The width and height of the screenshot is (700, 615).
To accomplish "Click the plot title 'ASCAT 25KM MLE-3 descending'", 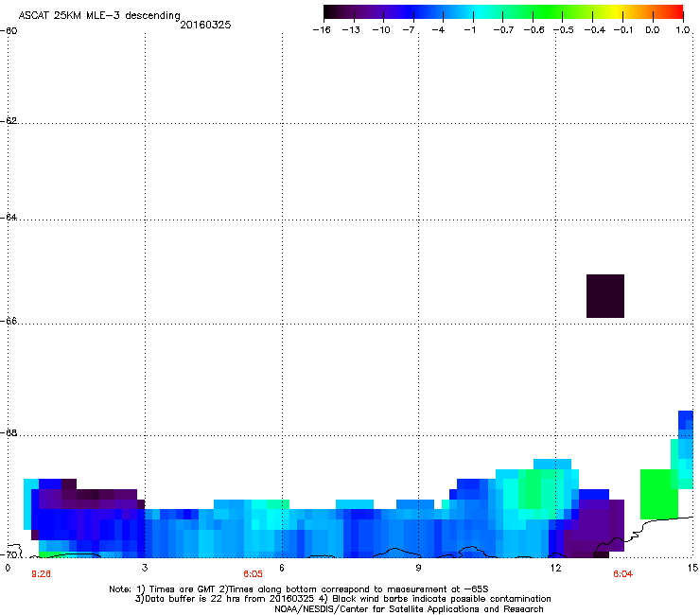I will click(99, 16).
